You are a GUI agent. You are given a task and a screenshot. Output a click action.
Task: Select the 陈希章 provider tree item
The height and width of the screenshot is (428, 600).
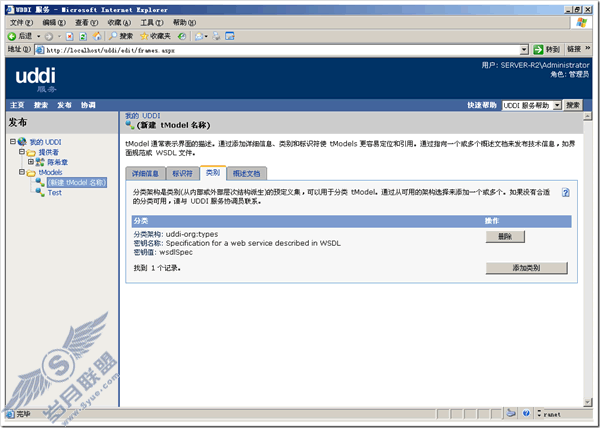pos(58,162)
